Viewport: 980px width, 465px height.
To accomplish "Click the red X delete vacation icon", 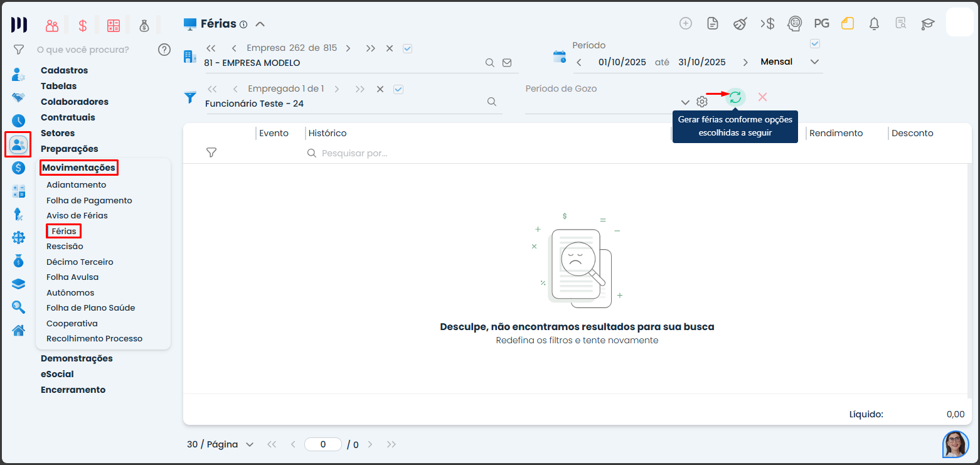I will 762,97.
